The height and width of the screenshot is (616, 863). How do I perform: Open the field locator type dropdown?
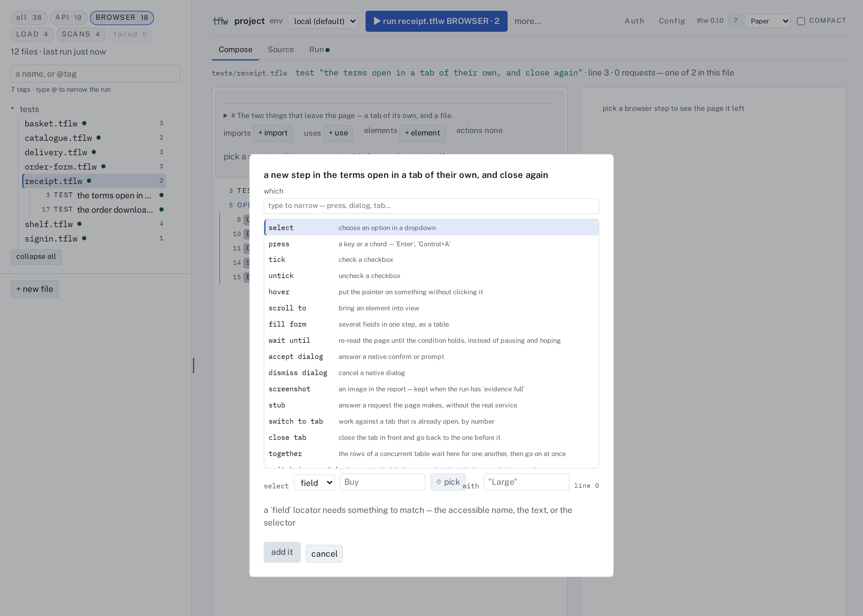(x=314, y=482)
